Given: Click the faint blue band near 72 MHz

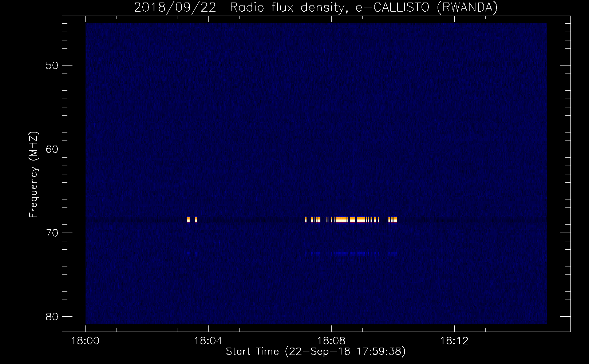Looking at the screenshot, I should (x=351, y=254).
